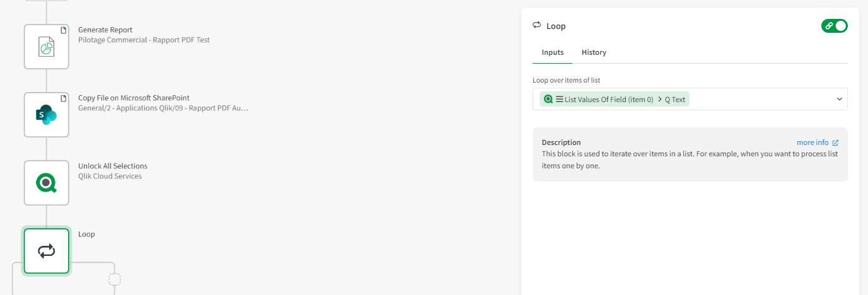Click the document badge on SharePoint block

[63, 98]
